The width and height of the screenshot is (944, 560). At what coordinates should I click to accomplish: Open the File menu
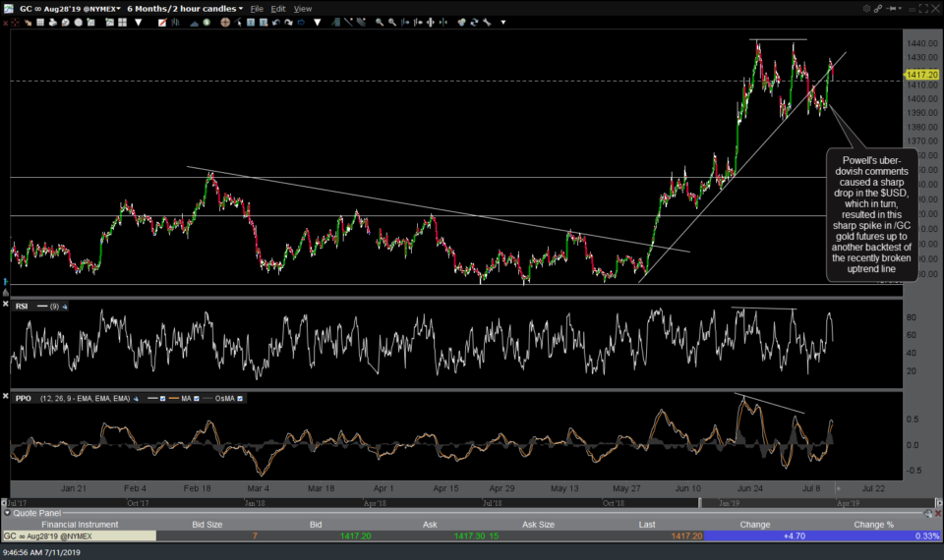[257, 9]
